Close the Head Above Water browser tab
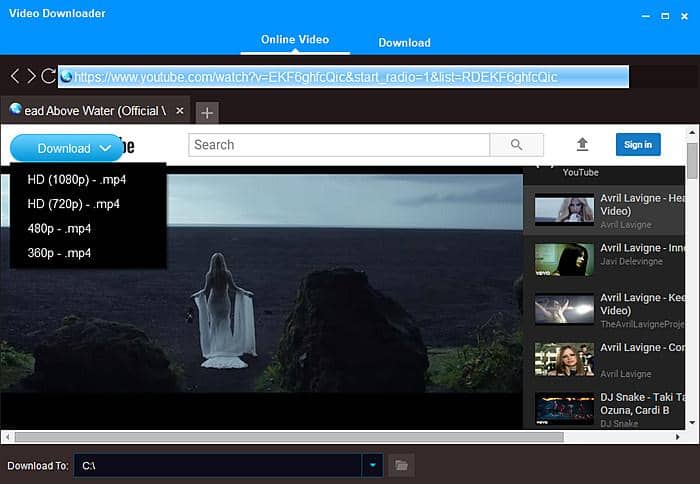The width and height of the screenshot is (700, 484). (x=180, y=110)
